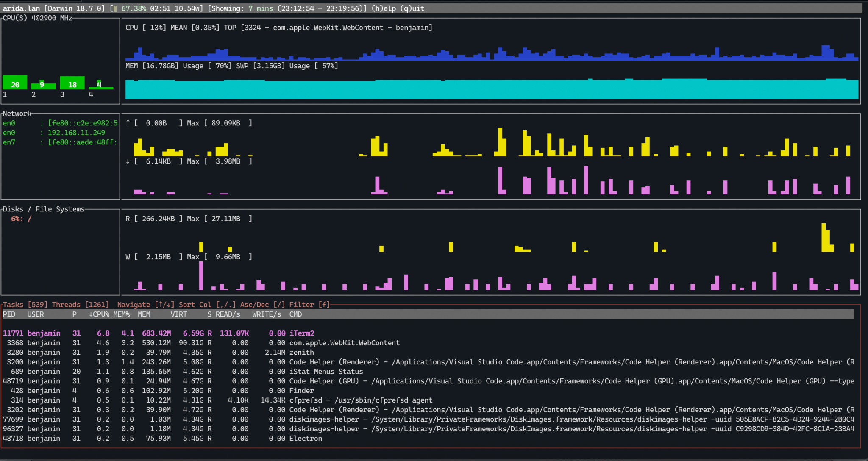The width and height of the screenshot is (868, 461).
Task: Click the CPU core 1 meter showing 20
Action: [15, 84]
